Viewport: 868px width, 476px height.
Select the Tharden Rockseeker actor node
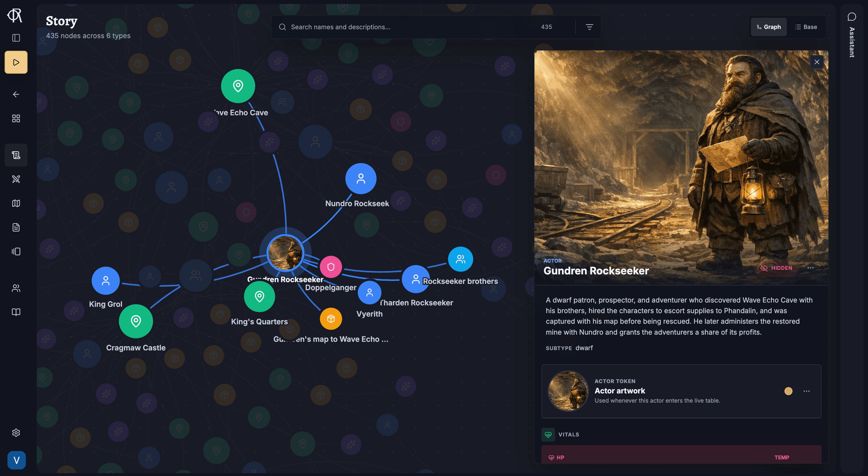coord(416,279)
